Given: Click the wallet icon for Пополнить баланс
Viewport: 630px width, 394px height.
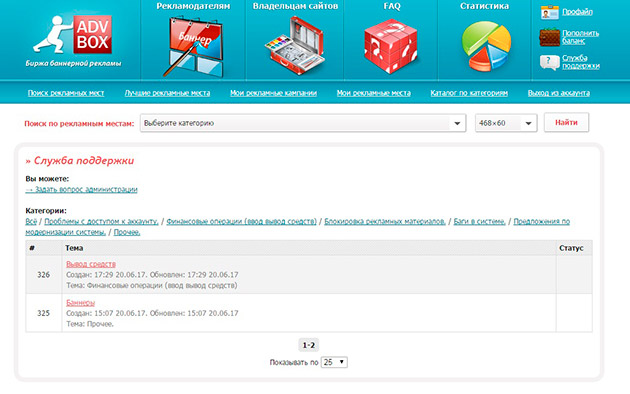Looking at the screenshot, I should 550,37.
